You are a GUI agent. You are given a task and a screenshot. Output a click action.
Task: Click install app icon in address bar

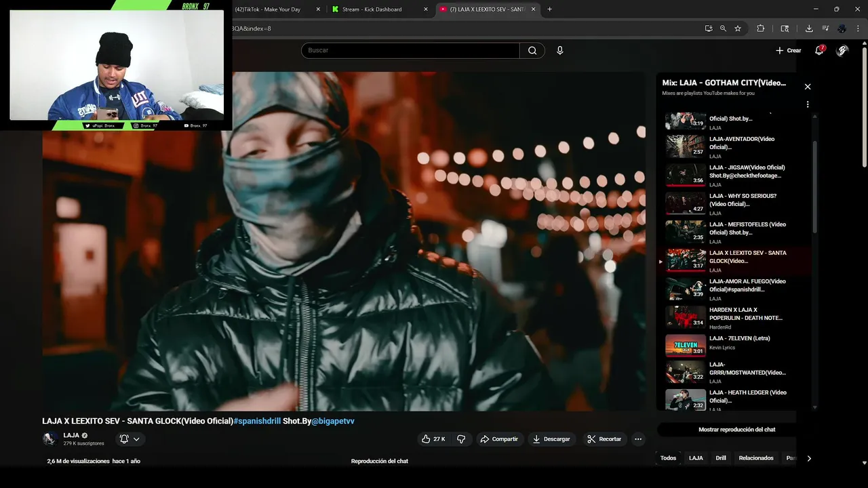709,28
